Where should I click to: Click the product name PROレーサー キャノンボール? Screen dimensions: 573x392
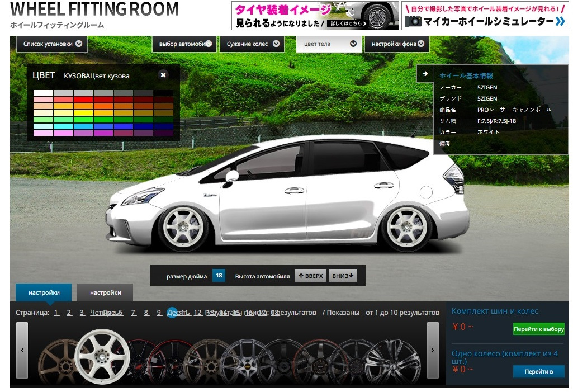514,110
